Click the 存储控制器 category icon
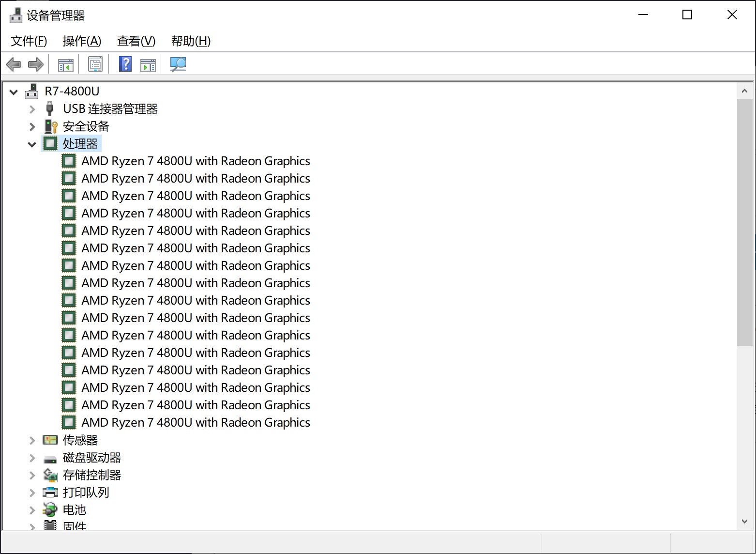Image resolution: width=756 pixels, height=554 pixels. pos(50,475)
